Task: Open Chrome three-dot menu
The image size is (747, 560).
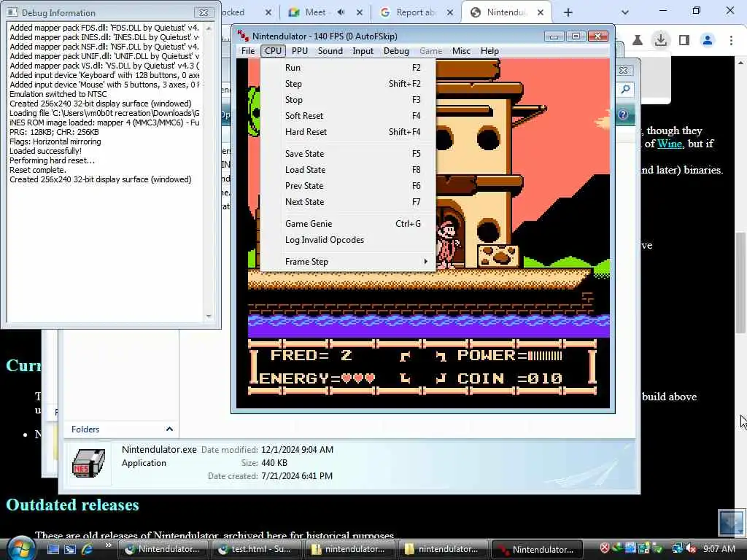Action: point(731,41)
